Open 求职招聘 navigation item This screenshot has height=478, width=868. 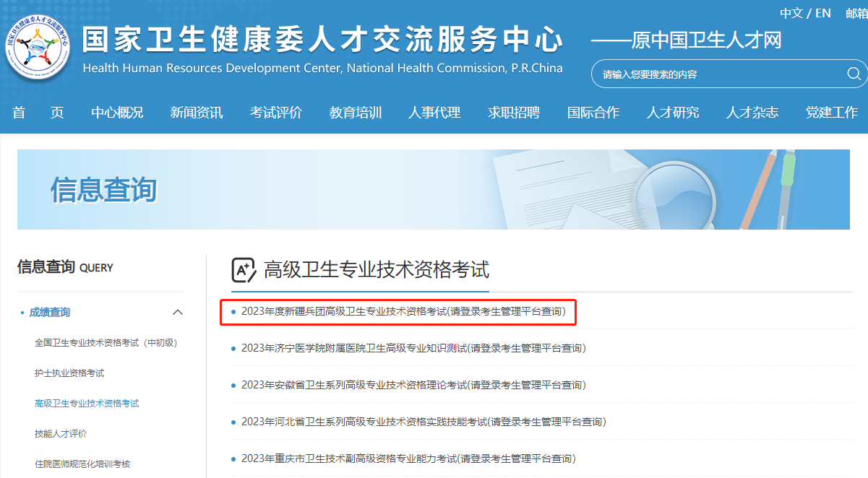coord(514,112)
